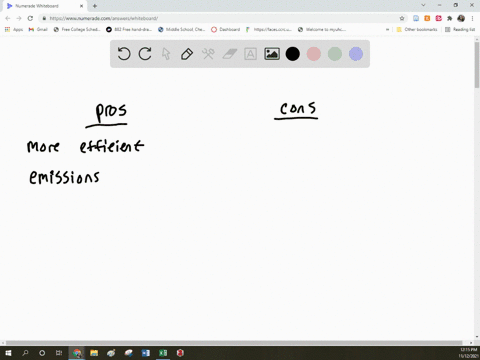This screenshot has width=480, height=360.
Task: Pick the pink pen color
Action: [x=314, y=54]
